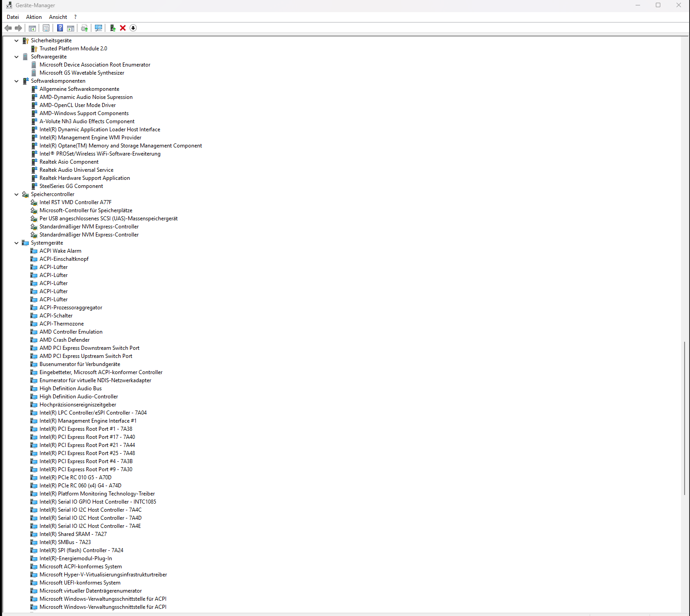This screenshot has height=616, width=690.
Task: Select Intel(R) PCIe RC 010 G5 - A70D
Action: pos(75,478)
